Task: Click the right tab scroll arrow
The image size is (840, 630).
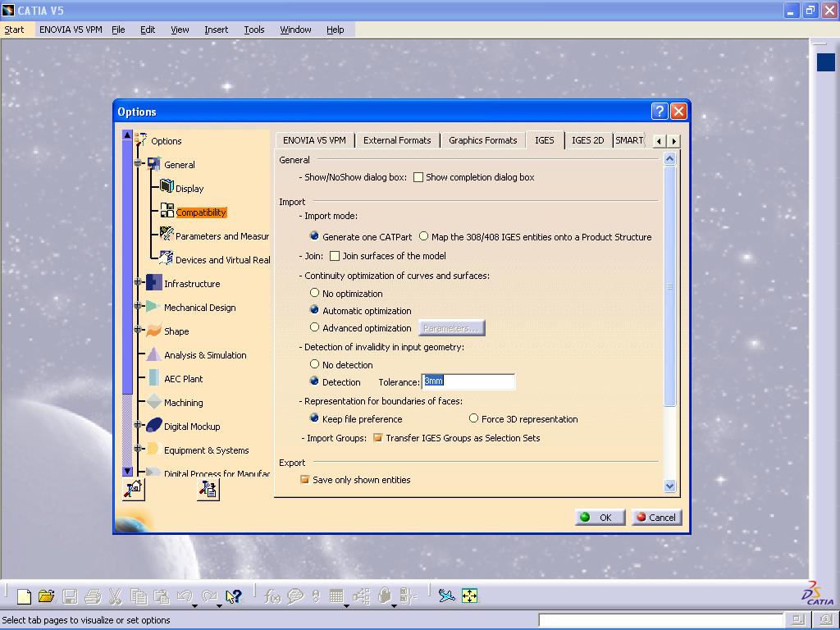Action: [674, 141]
